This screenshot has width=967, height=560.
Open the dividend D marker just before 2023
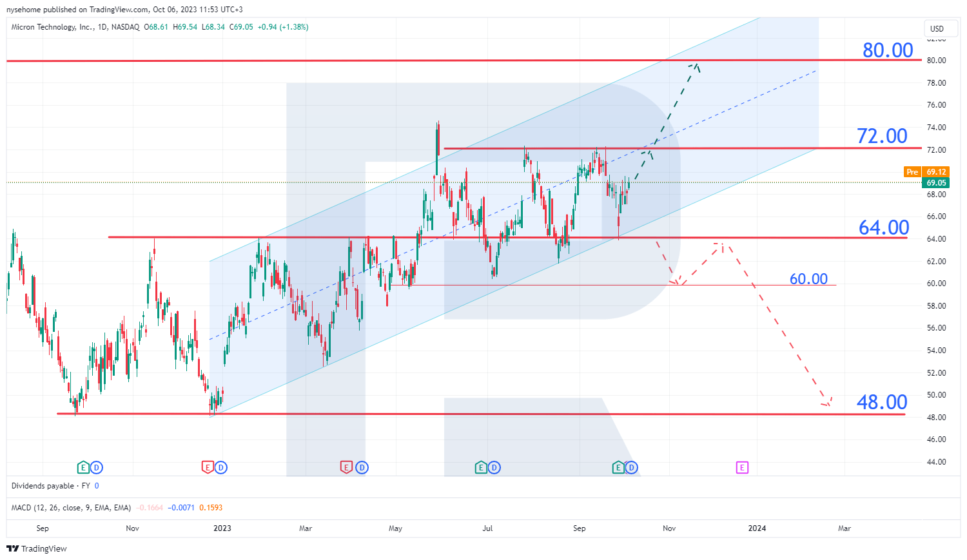(221, 467)
